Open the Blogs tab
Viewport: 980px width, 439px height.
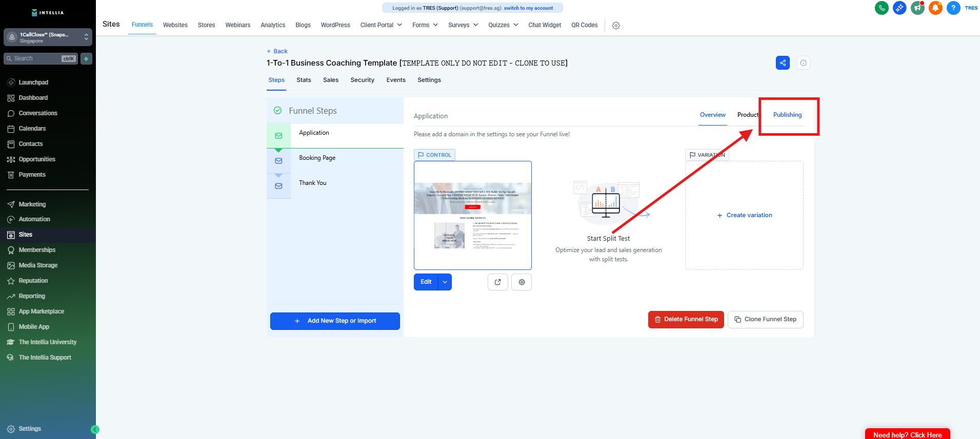click(x=303, y=25)
